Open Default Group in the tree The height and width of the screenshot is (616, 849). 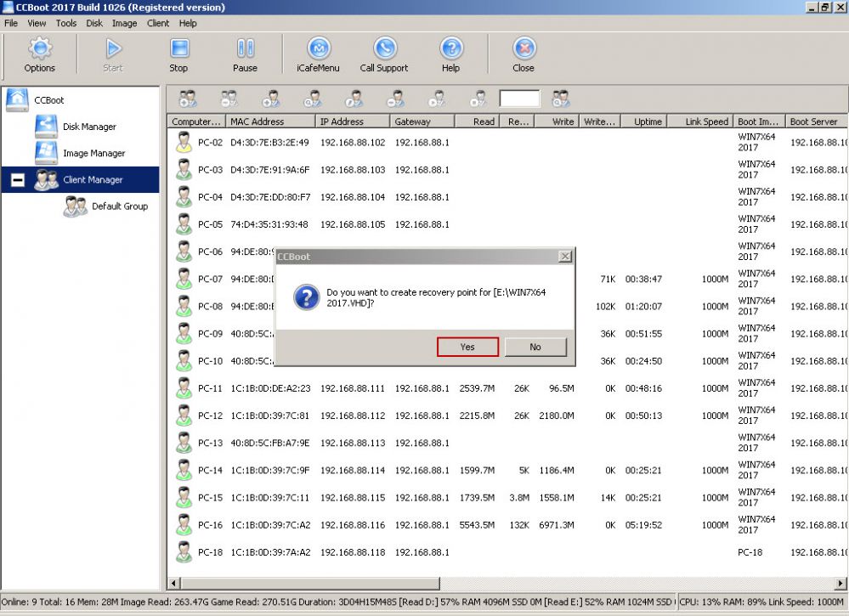[119, 206]
